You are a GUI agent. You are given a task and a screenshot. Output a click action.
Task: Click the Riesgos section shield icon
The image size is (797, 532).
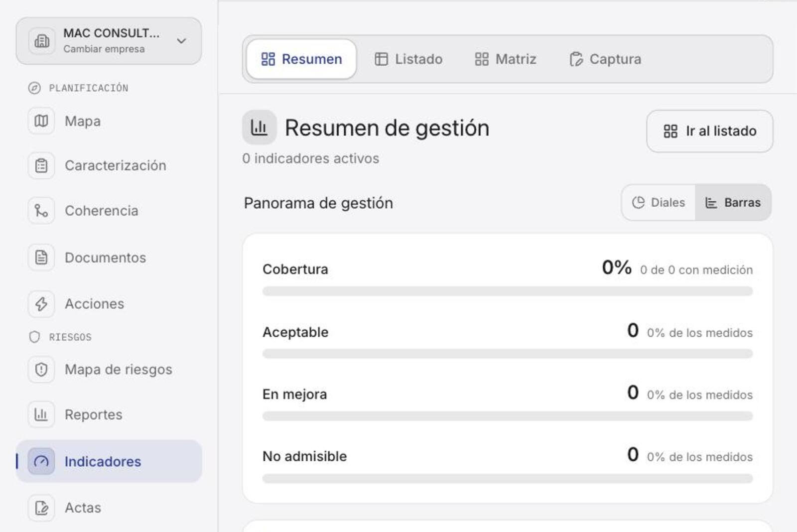34,337
